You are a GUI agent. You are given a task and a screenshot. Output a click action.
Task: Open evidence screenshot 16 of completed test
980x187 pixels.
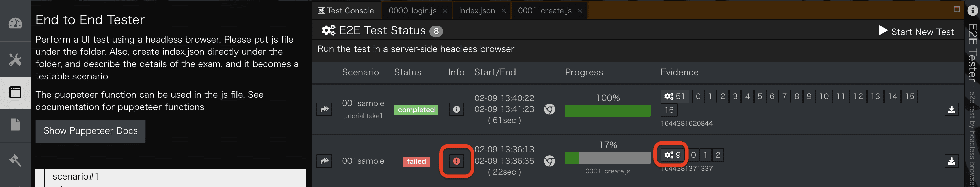coord(669,110)
